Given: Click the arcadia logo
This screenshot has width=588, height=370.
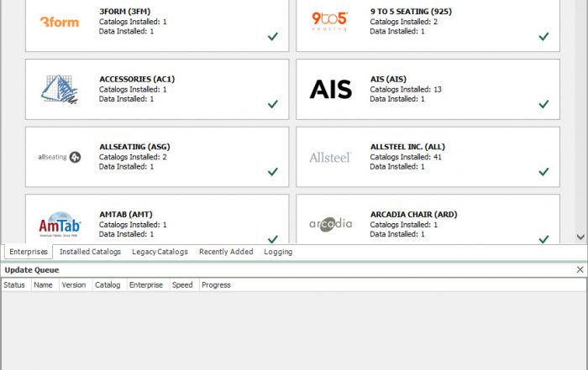Looking at the screenshot, I should (x=330, y=224).
